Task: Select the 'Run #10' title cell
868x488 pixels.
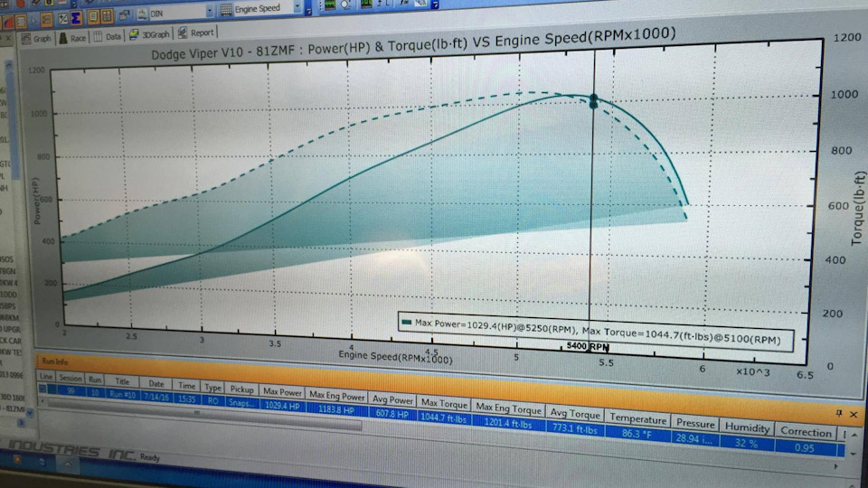Action: tap(122, 394)
